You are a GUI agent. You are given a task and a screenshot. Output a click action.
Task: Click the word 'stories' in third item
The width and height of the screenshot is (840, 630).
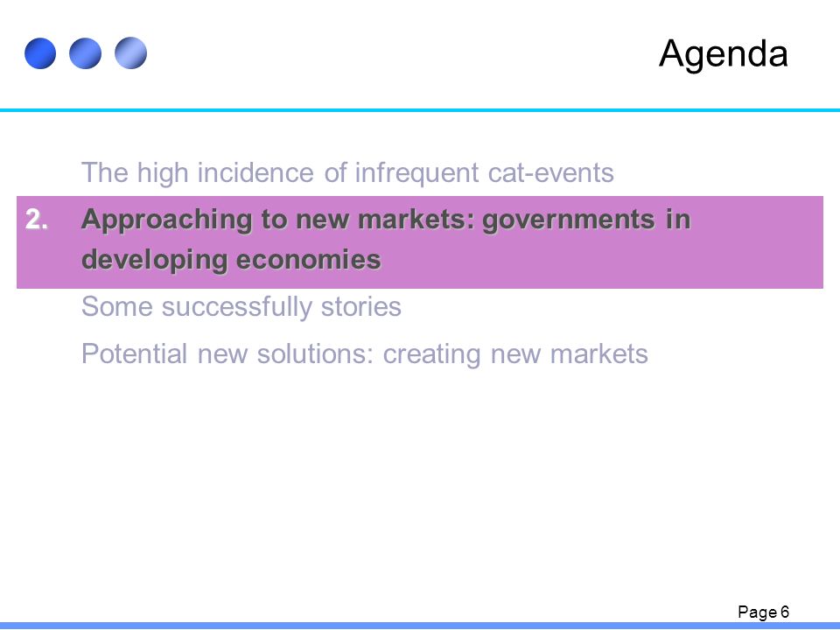361,307
